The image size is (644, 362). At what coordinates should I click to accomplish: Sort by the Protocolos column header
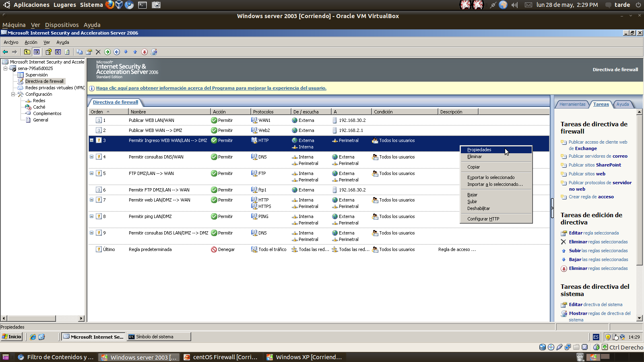[x=271, y=112]
